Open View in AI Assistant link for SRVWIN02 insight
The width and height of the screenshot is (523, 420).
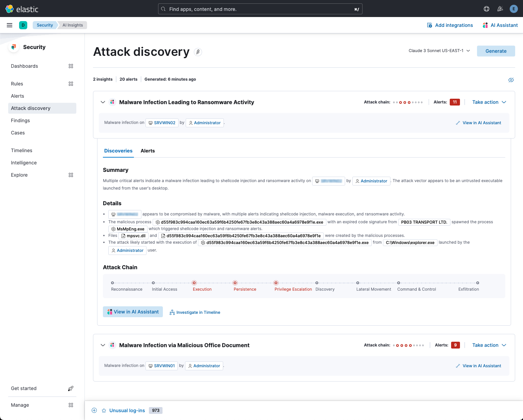click(x=478, y=123)
